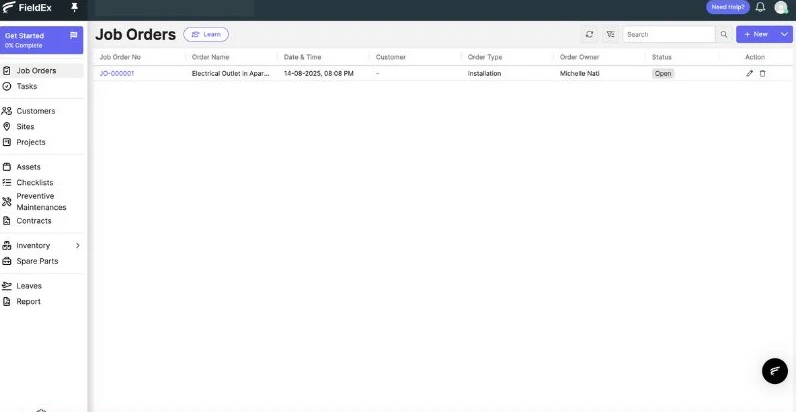This screenshot has height=412, width=796.
Task: Open job order JO-000001 link
Action: [117, 74]
